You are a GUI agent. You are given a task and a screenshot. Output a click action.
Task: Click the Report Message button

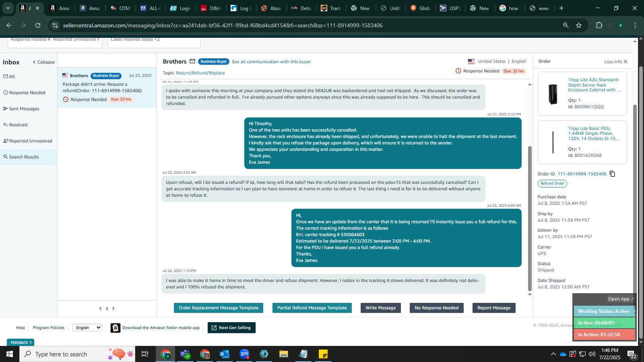click(494, 308)
